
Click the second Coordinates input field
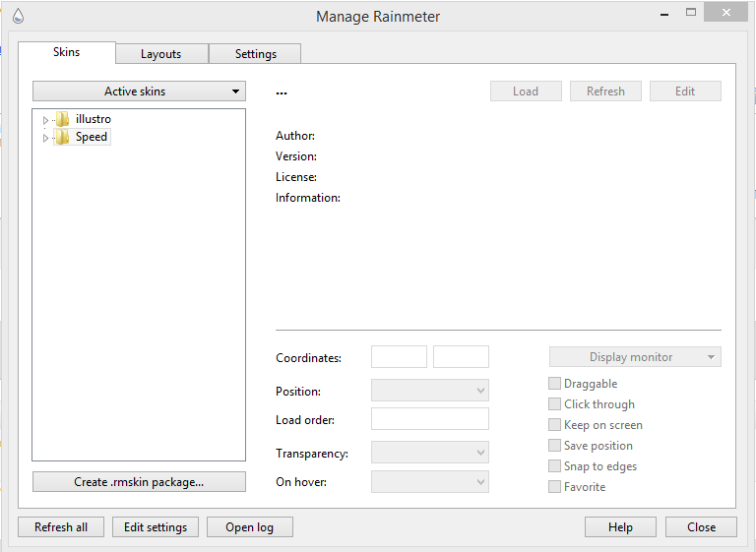[461, 357]
